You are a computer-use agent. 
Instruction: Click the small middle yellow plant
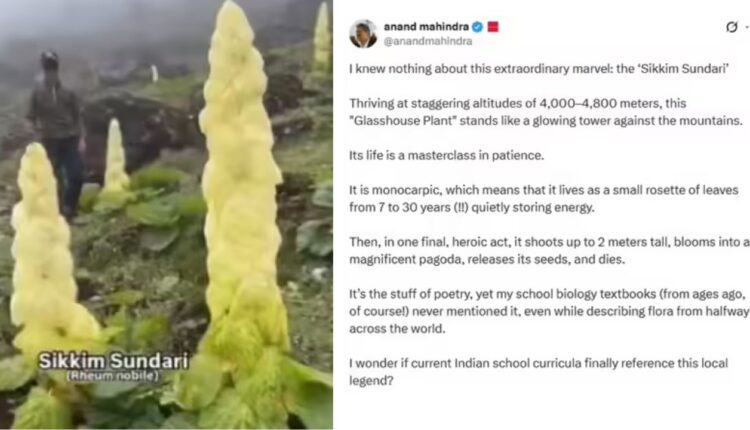[x=115, y=158]
